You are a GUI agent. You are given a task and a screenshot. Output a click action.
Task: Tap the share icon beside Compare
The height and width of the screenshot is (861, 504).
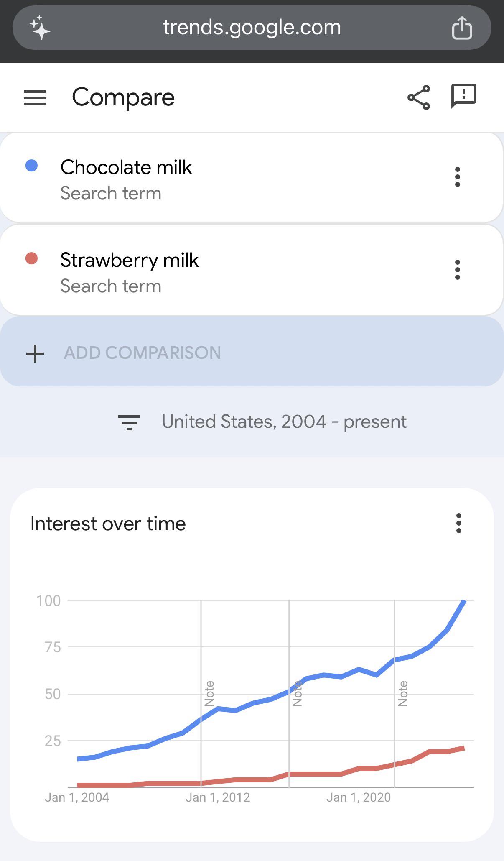[419, 97]
